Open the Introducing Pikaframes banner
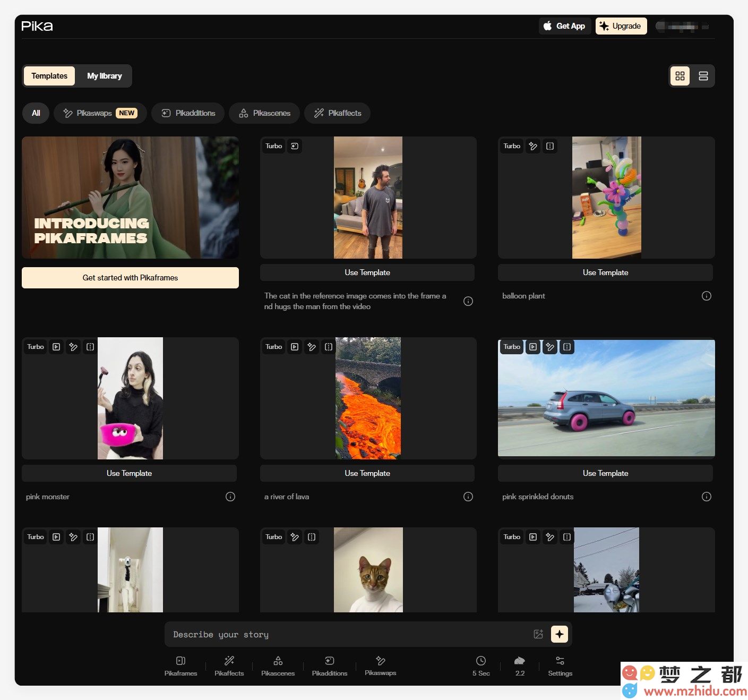The width and height of the screenshot is (748, 700). [x=130, y=198]
